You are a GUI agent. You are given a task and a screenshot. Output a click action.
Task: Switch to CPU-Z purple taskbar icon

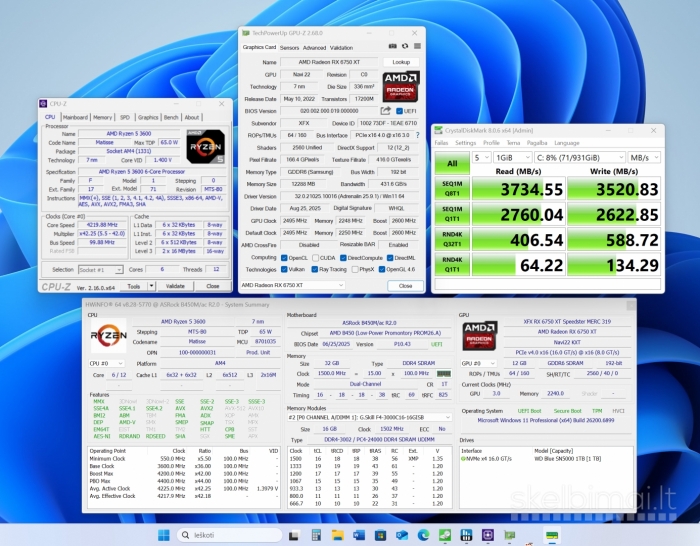pyautogui.click(x=488, y=535)
